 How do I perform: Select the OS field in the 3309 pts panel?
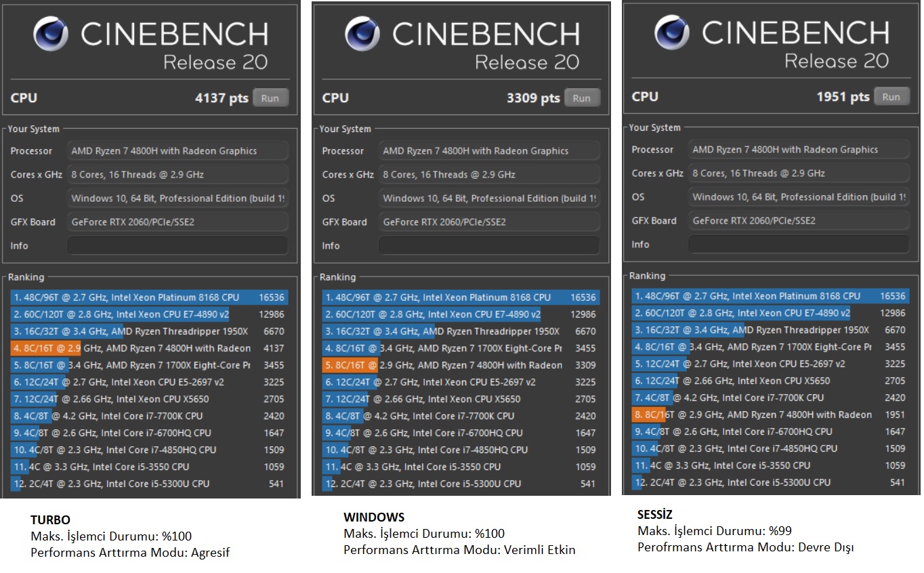click(x=489, y=198)
